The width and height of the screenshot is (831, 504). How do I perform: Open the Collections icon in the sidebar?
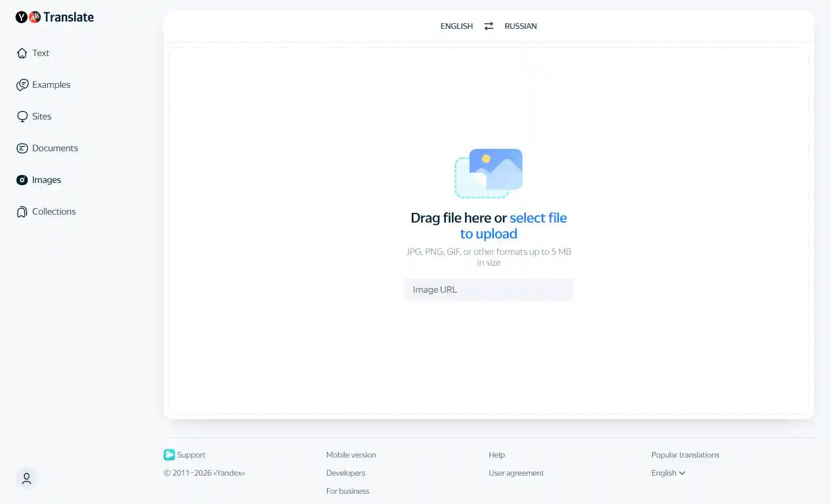22,211
